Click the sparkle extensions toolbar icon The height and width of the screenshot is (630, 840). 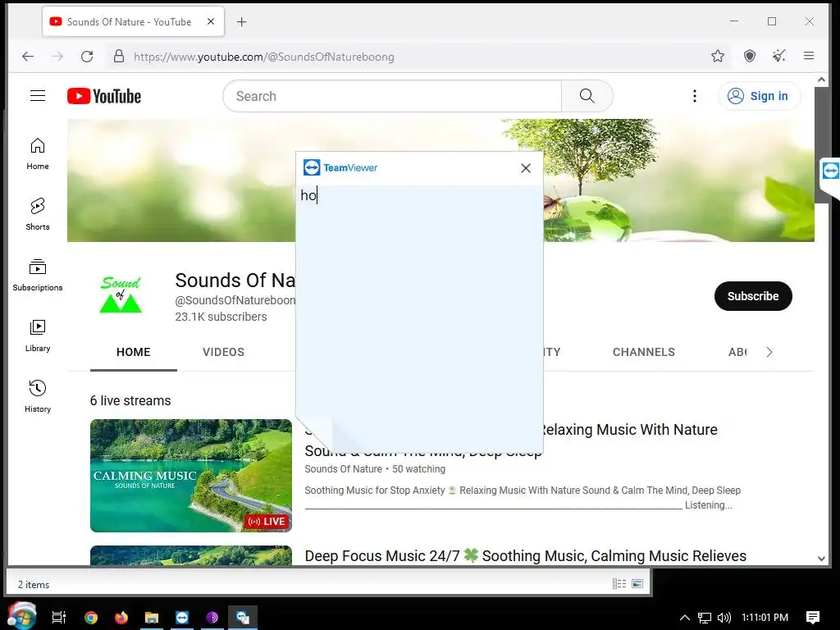779,56
